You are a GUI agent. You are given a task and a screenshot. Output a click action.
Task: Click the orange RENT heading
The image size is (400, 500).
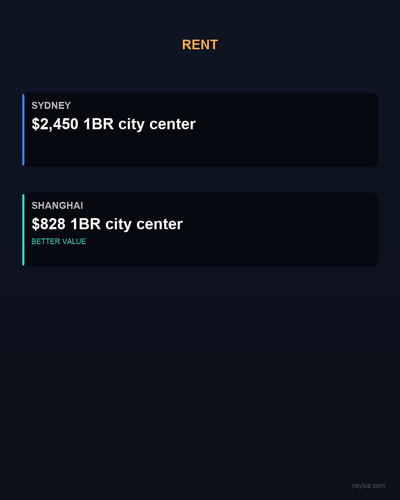(x=200, y=45)
